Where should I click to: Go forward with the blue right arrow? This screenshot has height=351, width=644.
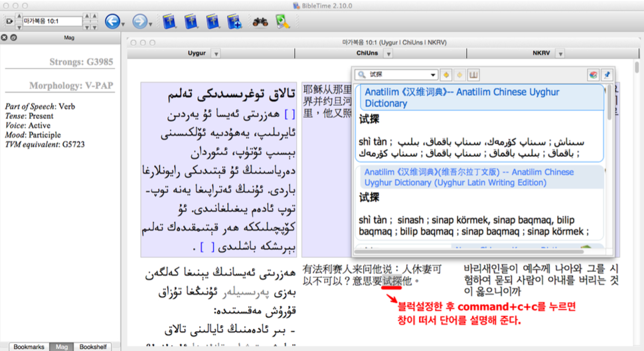tap(139, 21)
